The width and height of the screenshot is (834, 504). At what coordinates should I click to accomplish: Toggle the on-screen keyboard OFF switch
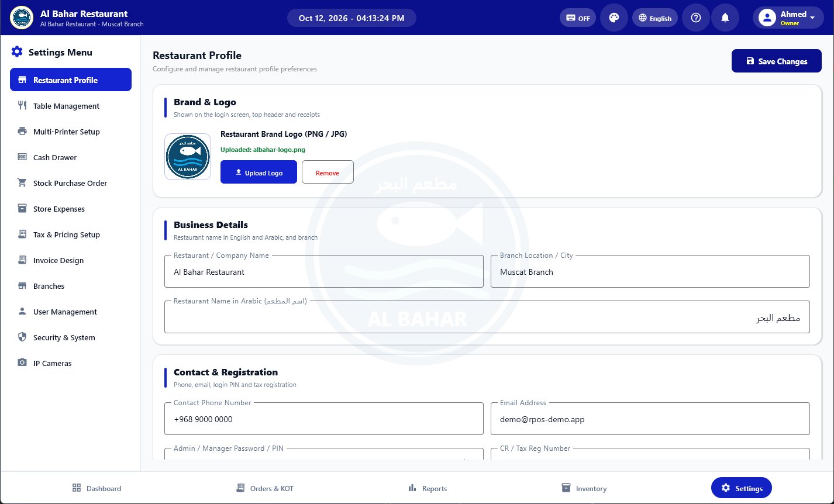click(577, 18)
